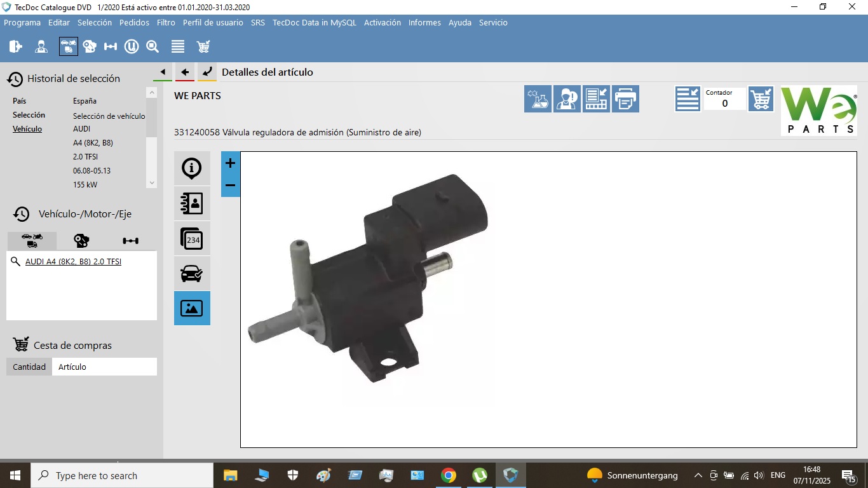Open the Perfil de usuario menu
The height and width of the screenshot is (488, 868).
click(x=213, y=22)
